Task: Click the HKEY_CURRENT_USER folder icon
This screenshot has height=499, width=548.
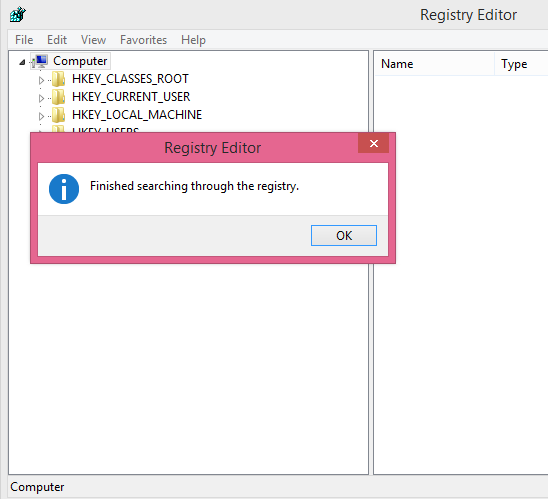Action: click(58, 97)
